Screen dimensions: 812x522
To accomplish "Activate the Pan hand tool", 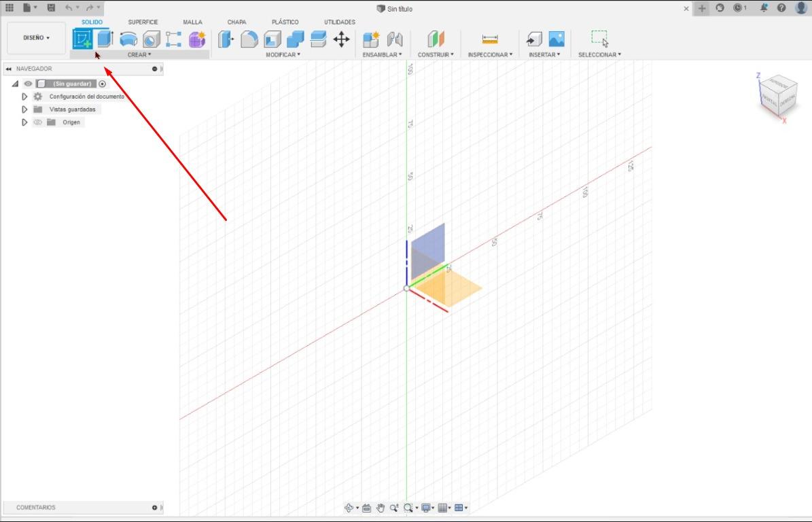I will coord(380,508).
